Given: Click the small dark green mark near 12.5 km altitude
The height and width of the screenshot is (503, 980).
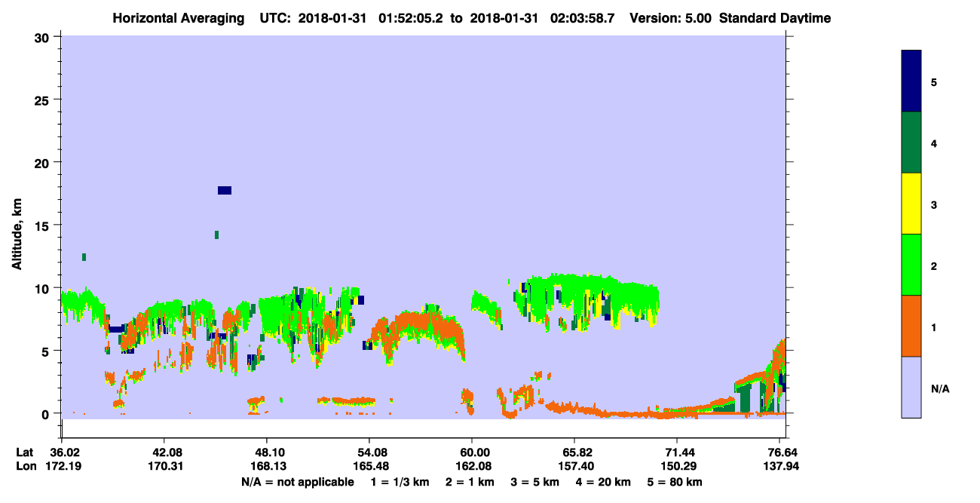Looking at the screenshot, I should click(x=84, y=257).
